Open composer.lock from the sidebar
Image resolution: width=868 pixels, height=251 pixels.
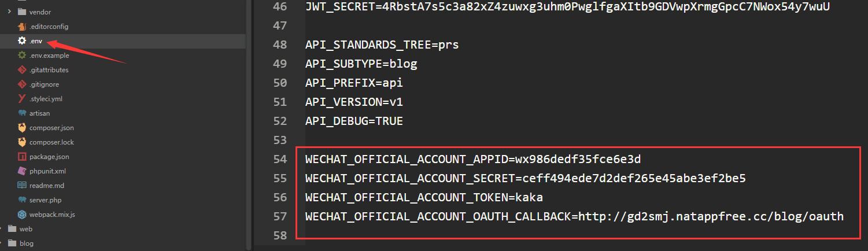coord(51,142)
